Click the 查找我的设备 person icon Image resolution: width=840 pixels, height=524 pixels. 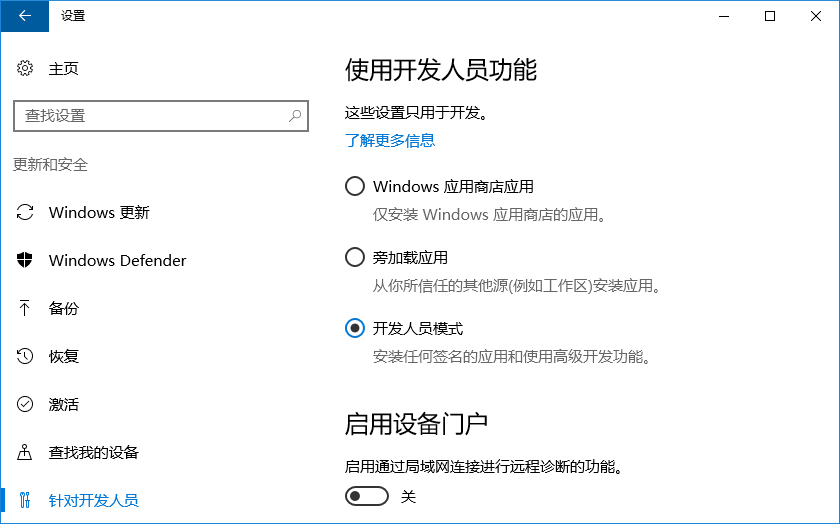point(25,452)
